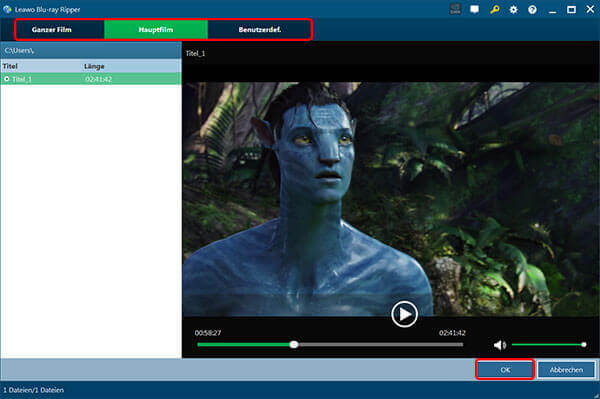Click the 02:41:42 length cell

click(x=99, y=79)
